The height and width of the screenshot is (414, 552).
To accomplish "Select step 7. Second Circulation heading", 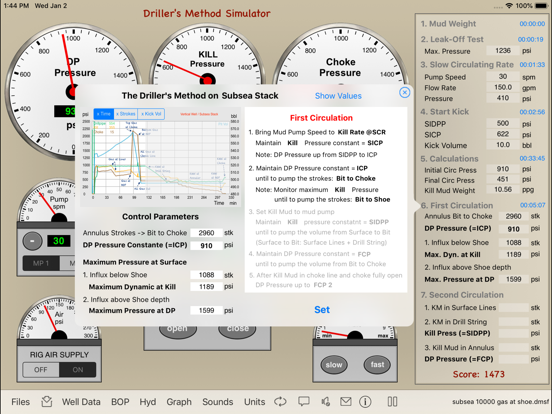I will (462, 295).
